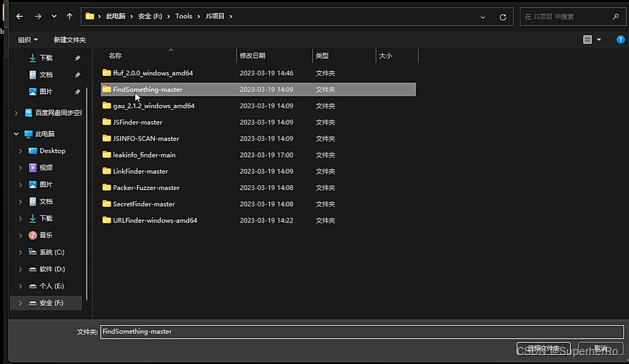Change view layout icon
Viewport: 629px width, 364px height.
click(587, 39)
